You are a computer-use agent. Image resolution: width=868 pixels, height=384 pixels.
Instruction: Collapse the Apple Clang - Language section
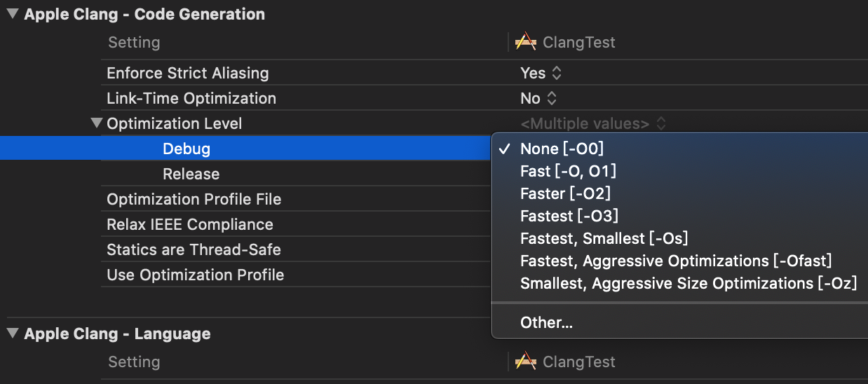[13, 334]
